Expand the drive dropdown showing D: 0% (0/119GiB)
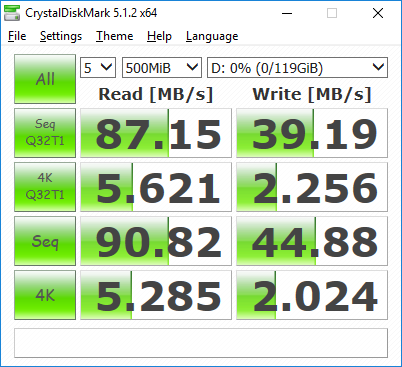 [297, 68]
